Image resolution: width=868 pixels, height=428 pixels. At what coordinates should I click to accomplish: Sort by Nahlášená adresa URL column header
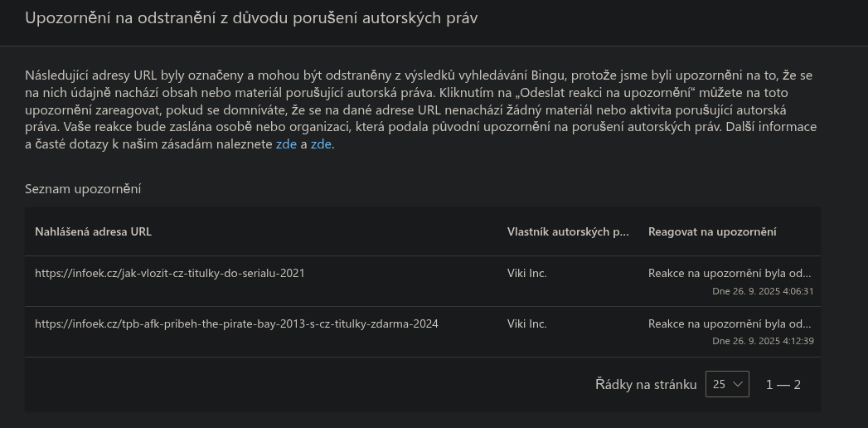(x=93, y=231)
